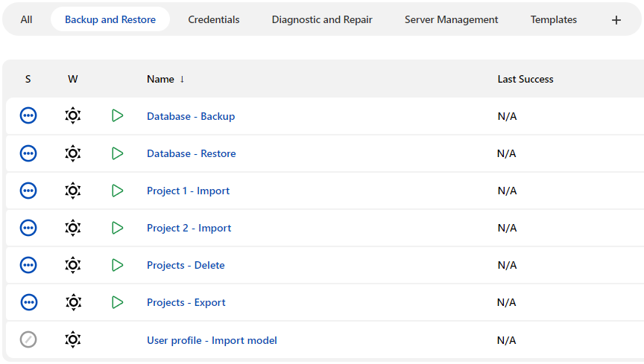Click the weather icon for Projects - Delete
Viewport: 644px width, 364px height.
pos(72,265)
